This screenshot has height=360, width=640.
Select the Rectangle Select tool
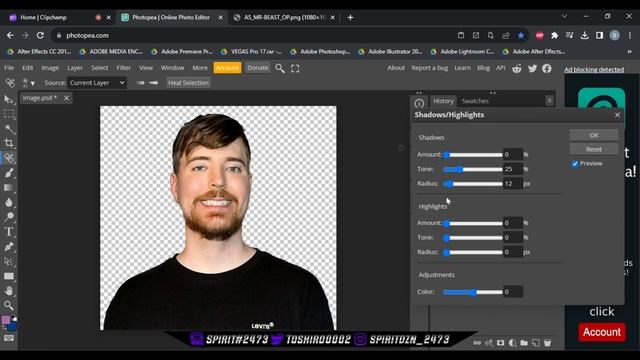coord(9,114)
